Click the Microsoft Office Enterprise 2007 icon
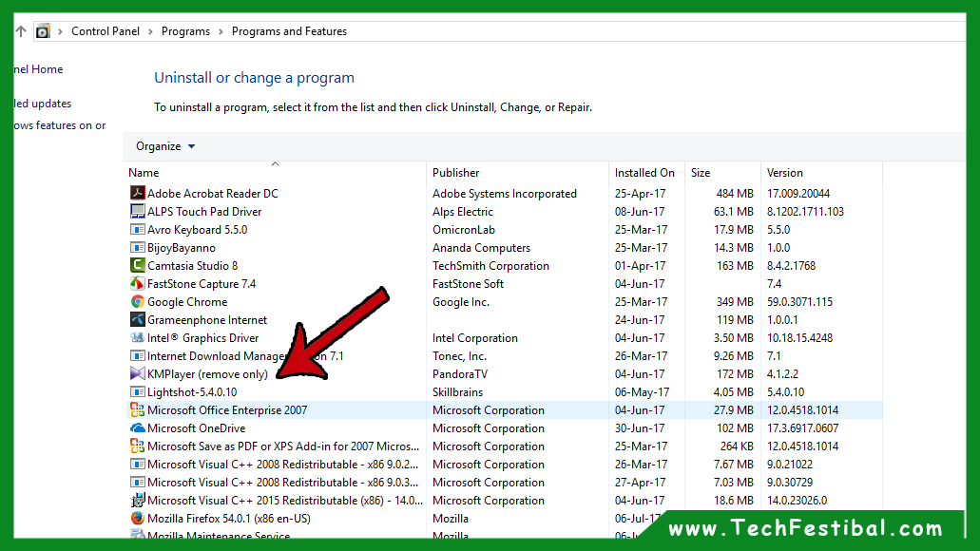 tap(138, 410)
